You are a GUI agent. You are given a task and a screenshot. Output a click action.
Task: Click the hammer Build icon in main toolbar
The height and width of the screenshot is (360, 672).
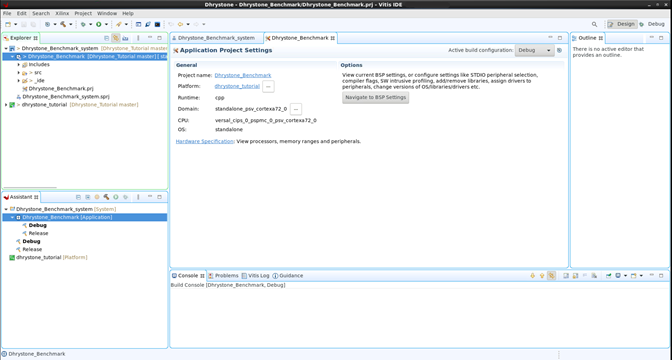[63, 24]
